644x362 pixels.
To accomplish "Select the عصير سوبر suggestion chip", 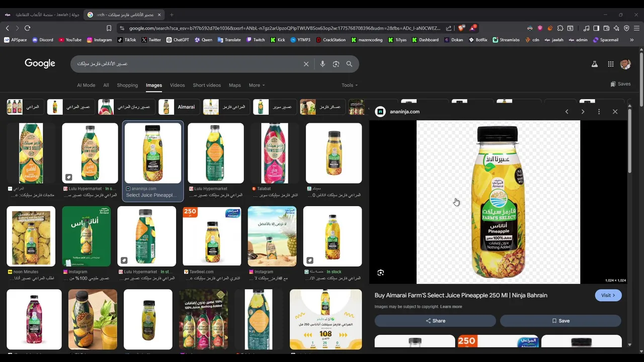I will 274,107.
